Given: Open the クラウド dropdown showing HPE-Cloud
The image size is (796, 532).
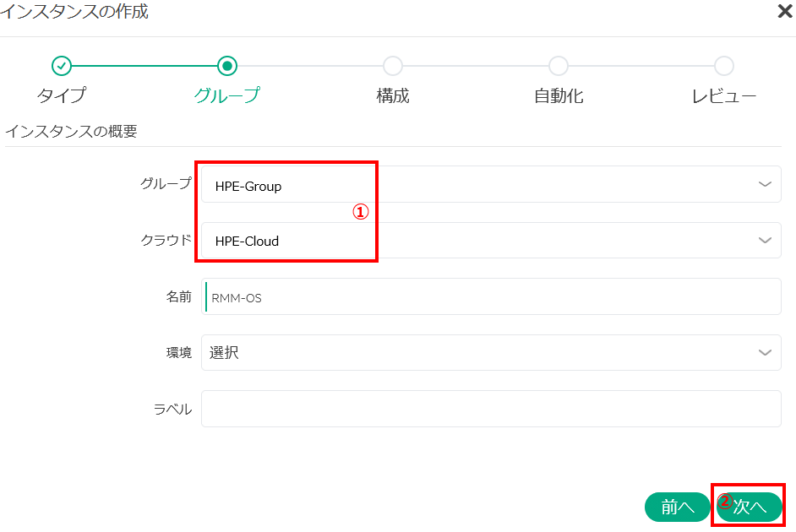Looking at the screenshot, I should tap(491, 240).
